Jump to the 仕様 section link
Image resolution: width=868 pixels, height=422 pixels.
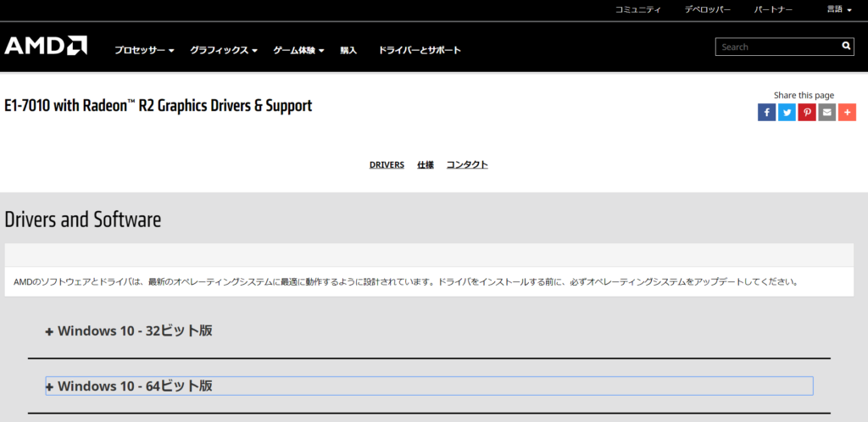pos(426,164)
